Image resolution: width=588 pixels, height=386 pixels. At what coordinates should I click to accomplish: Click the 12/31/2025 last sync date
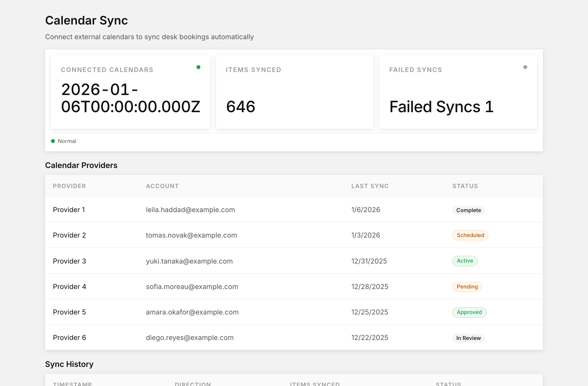369,261
